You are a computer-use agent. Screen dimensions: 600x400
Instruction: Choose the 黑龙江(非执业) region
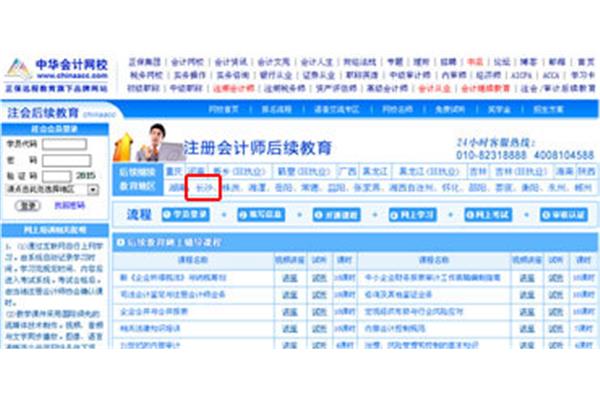pos(429,171)
